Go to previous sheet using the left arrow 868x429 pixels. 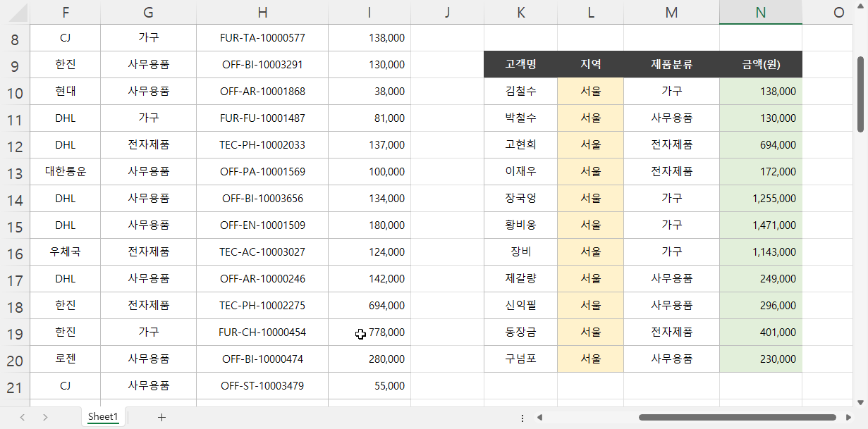click(23, 417)
